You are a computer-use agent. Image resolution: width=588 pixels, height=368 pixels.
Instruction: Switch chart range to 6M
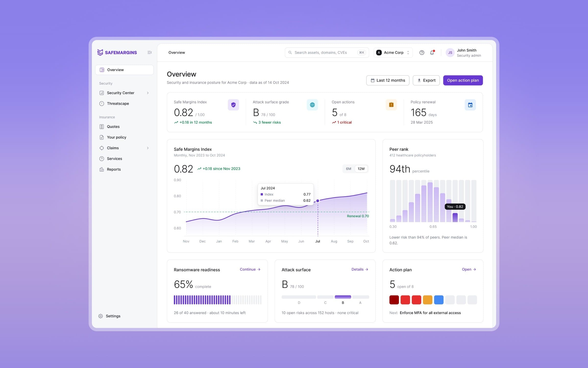click(348, 169)
